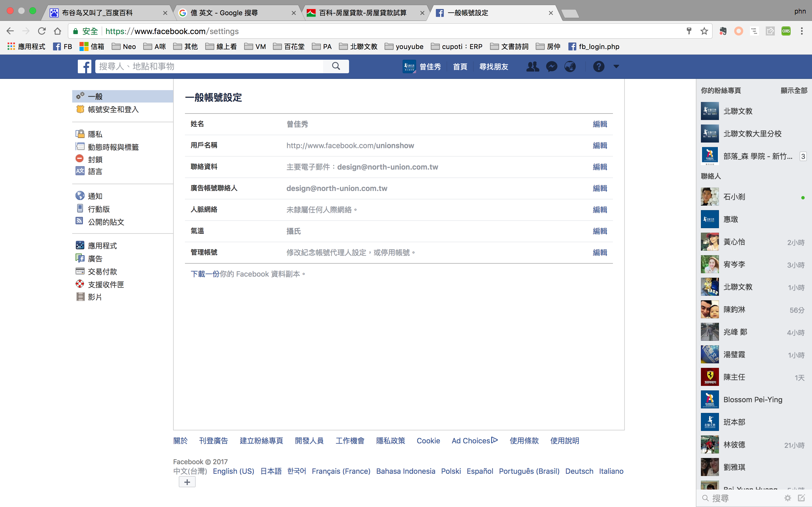Click the search magnifier button

coord(336,66)
